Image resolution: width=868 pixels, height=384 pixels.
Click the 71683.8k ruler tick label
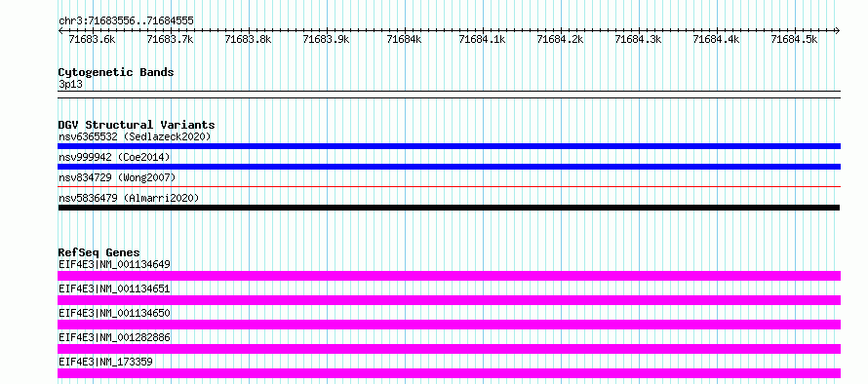pyautogui.click(x=248, y=39)
